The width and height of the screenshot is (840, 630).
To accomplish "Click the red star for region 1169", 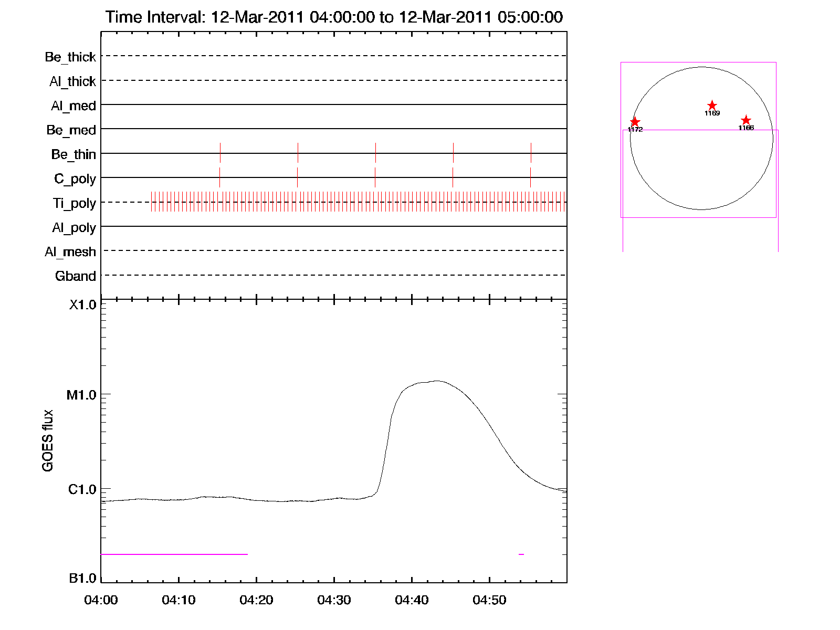I will click(x=712, y=106).
